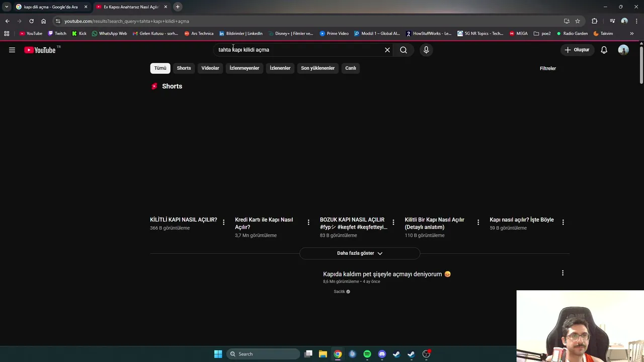Open Spotify from the taskbar
Image resolution: width=644 pixels, height=362 pixels.
[367, 354]
